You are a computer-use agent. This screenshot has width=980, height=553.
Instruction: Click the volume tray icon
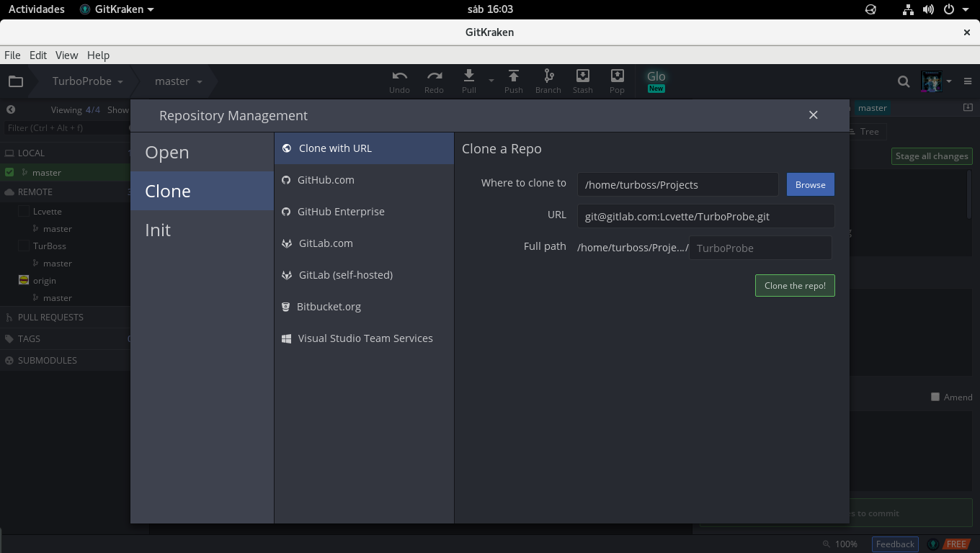928,9
